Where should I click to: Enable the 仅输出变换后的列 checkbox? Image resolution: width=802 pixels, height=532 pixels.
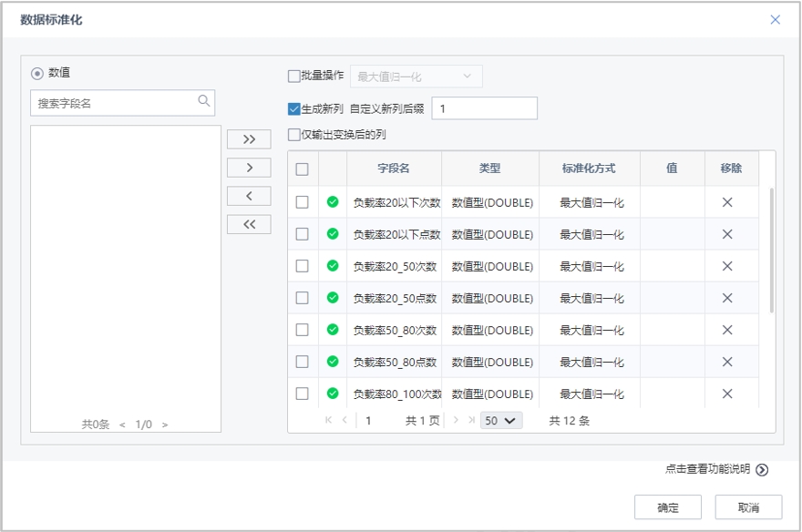pyautogui.click(x=292, y=134)
